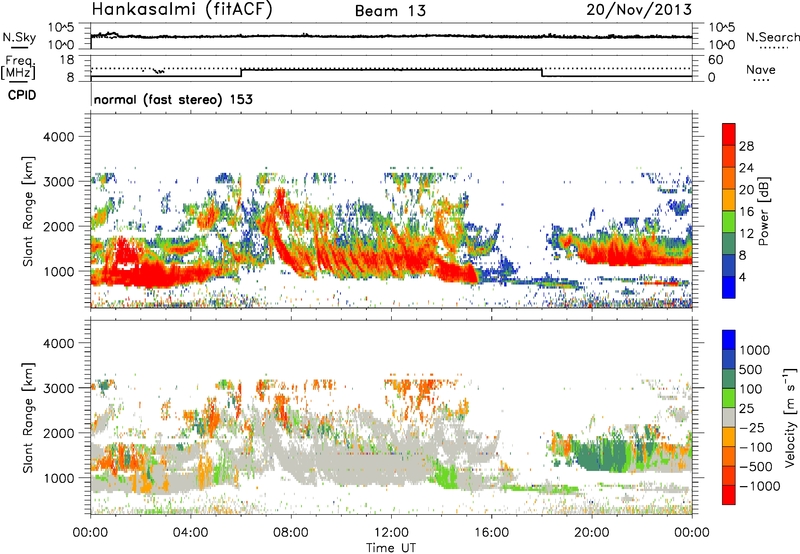Click the '4' value on power scale
800x554 pixels.
pos(743,278)
